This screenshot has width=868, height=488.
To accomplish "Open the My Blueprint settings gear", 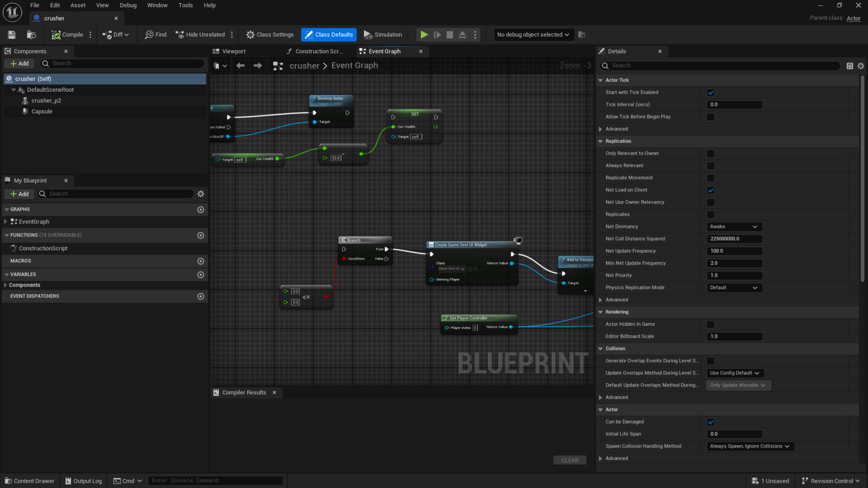I will coord(201,194).
